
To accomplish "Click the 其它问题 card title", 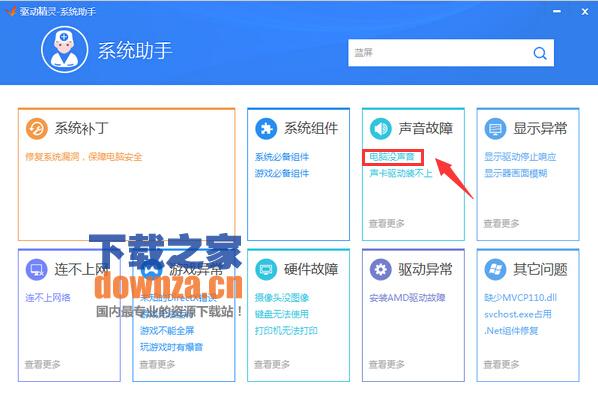I will [x=540, y=269].
